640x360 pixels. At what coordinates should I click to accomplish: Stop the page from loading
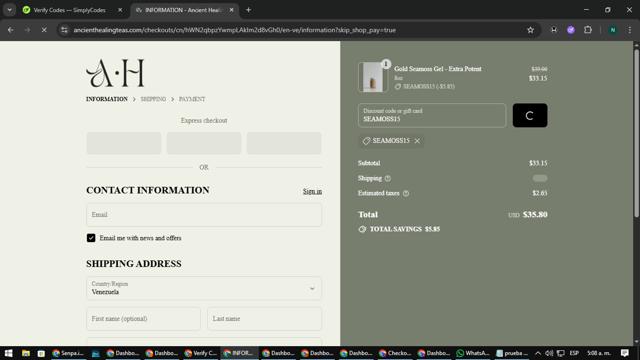click(44, 30)
